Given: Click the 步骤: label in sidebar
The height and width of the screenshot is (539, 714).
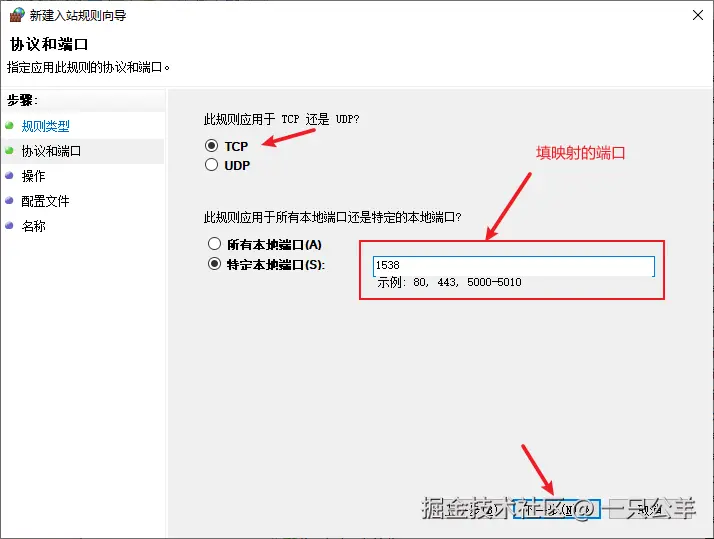Looking at the screenshot, I should click(22, 100).
